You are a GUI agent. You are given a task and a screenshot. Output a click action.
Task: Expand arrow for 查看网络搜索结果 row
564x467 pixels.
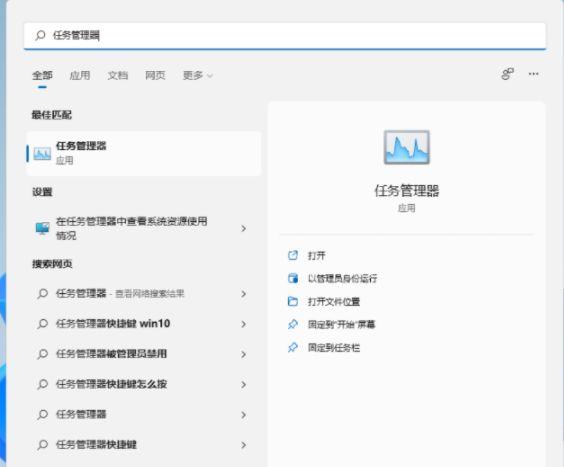pyautogui.click(x=244, y=294)
